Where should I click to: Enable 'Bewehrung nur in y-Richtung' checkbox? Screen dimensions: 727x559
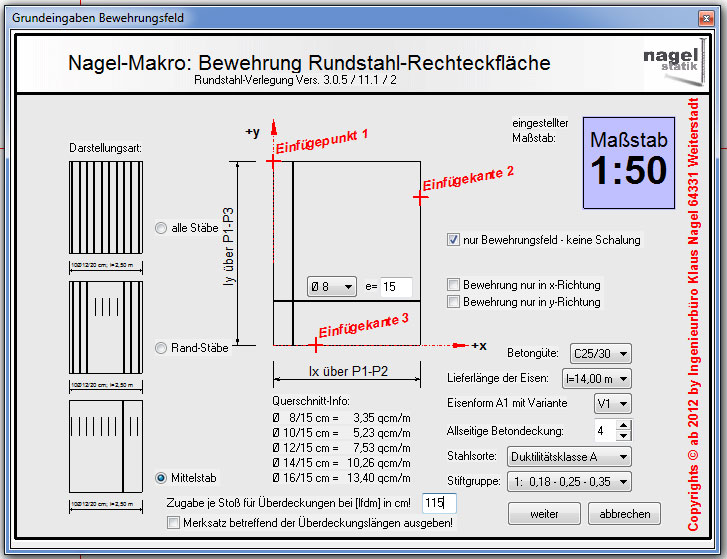click(x=454, y=301)
